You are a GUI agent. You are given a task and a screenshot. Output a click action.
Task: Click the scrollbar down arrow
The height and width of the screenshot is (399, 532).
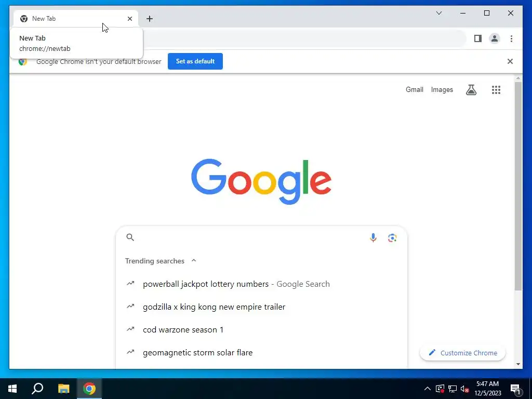pyautogui.click(x=518, y=364)
